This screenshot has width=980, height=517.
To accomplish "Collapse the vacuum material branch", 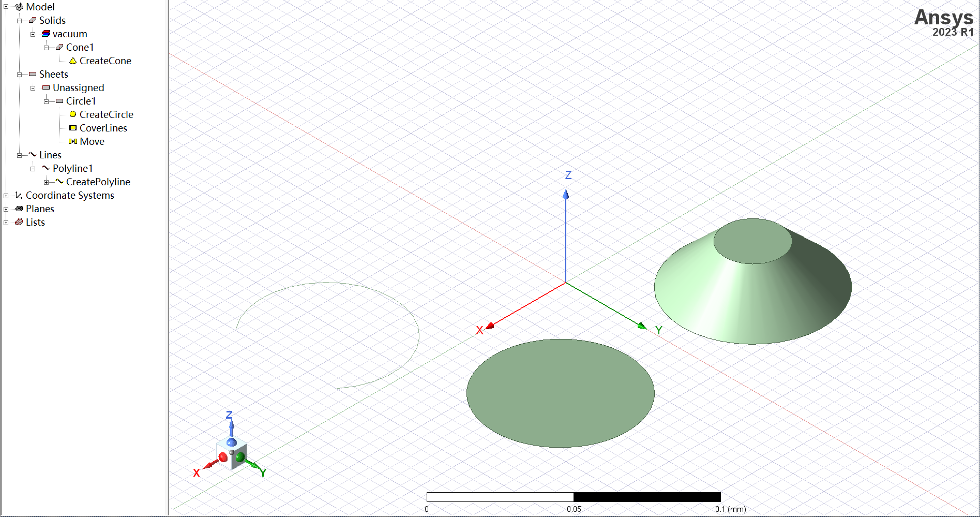I will click(33, 34).
